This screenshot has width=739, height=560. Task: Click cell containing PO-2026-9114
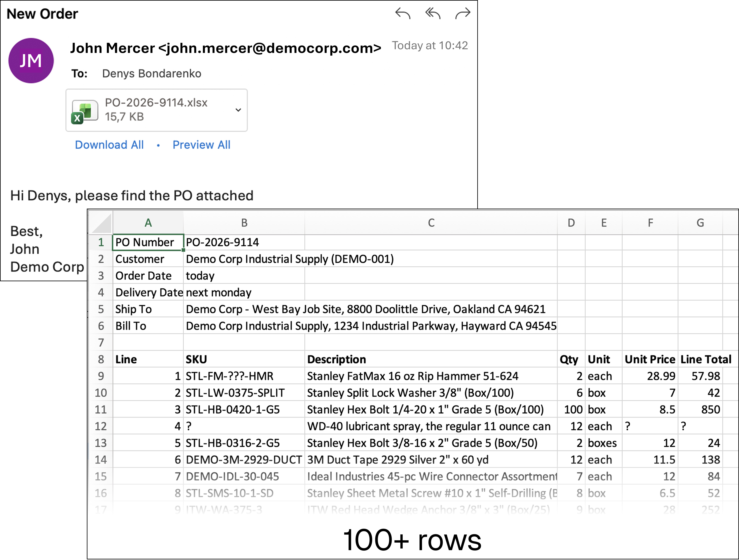pyautogui.click(x=244, y=242)
